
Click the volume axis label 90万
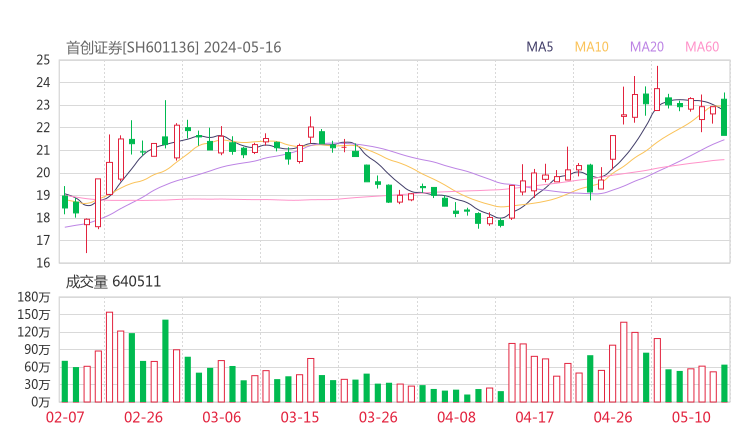tap(37, 349)
